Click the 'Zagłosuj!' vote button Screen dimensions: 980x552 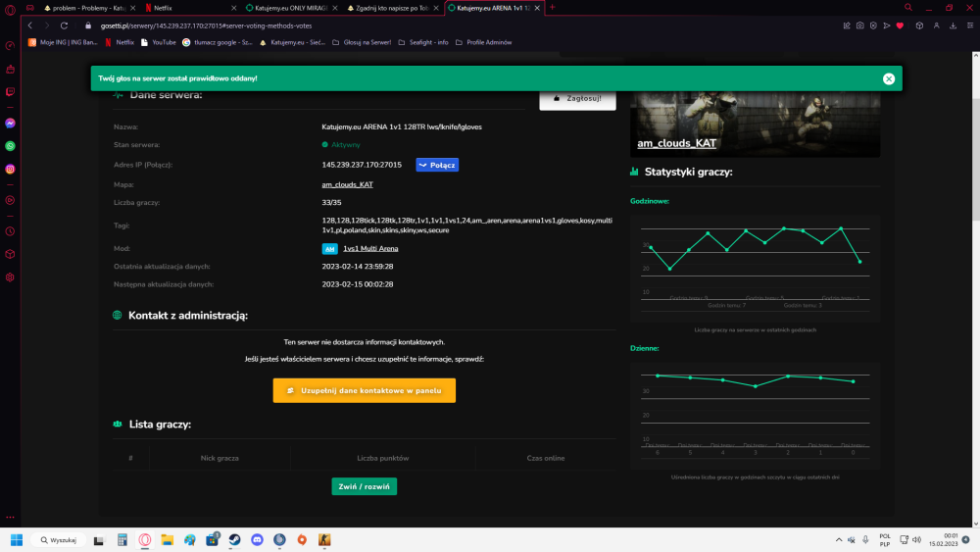pos(577,99)
